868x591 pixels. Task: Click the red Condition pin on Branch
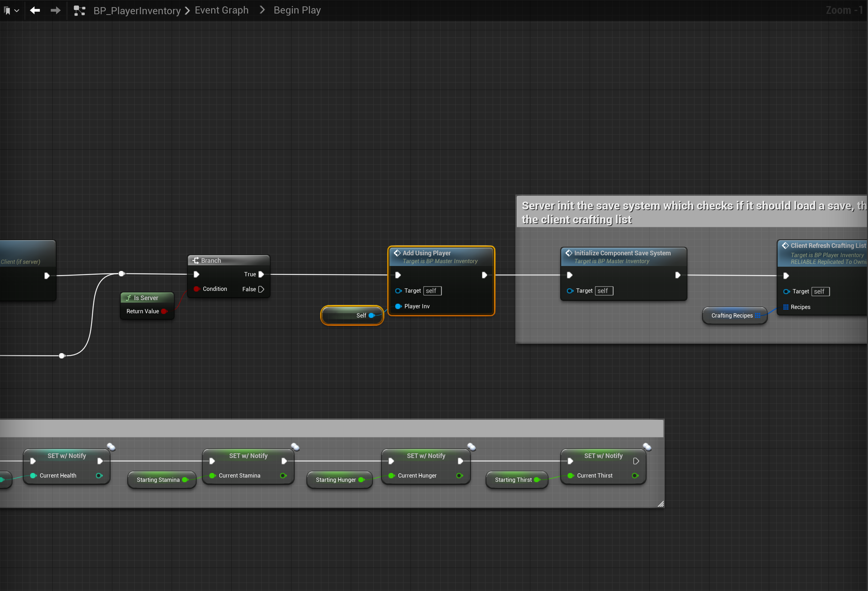point(197,289)
